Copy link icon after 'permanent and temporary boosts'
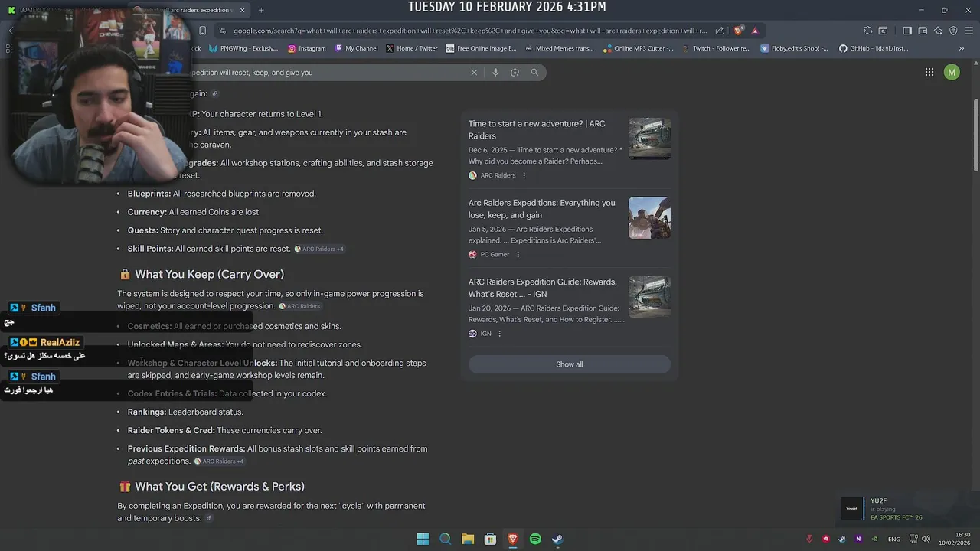This screenshot has width=980, height=551. [209, 518]
